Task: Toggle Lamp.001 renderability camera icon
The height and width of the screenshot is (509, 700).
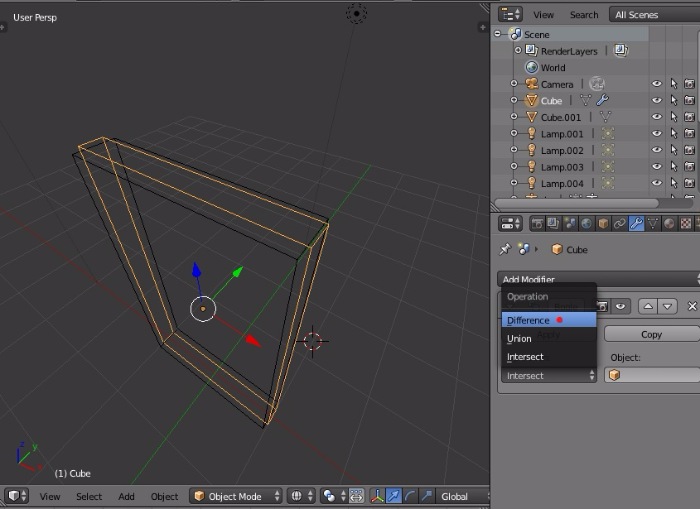Action: (689, 134)
